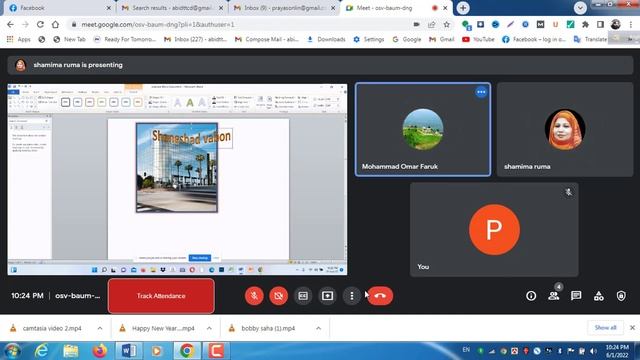The width and height of the screenshot is (640, 360).
Task: Expand options for bobby saha (1).mp4 download
Action: [x=318, y=328]
